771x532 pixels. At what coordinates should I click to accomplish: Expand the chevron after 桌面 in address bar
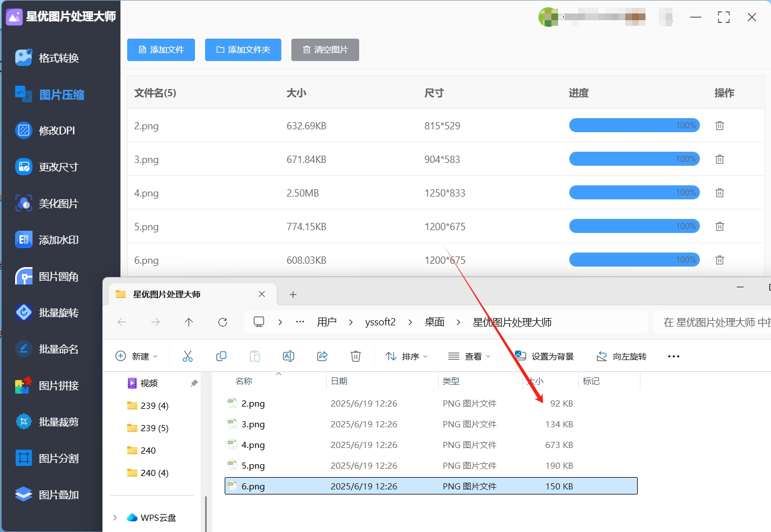pyautogui.click(x=458, y=322)
